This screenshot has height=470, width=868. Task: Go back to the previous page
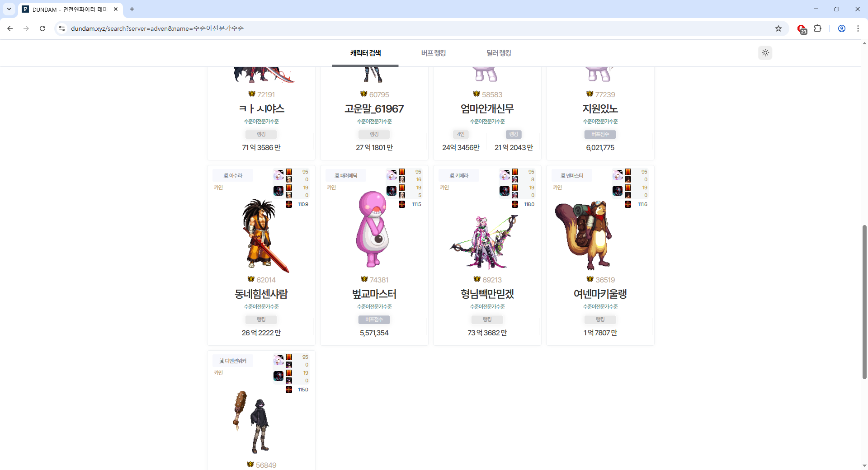[10, 28]
